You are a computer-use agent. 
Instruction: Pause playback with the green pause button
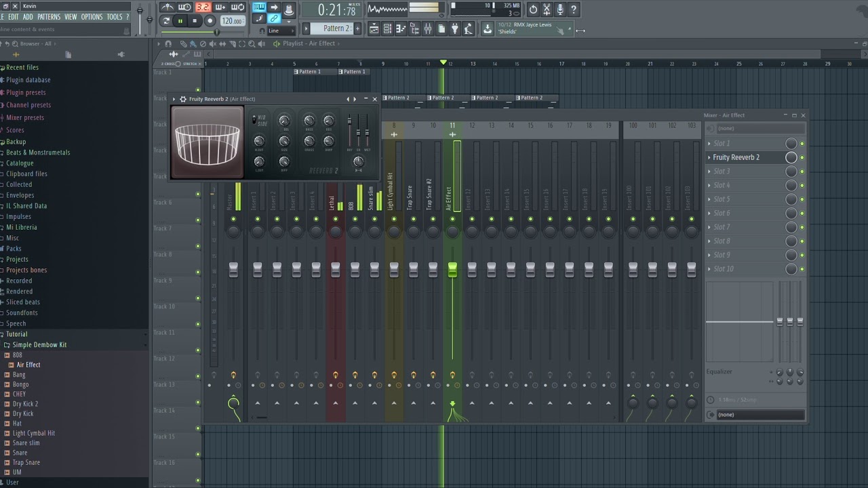tap(180, 21)
